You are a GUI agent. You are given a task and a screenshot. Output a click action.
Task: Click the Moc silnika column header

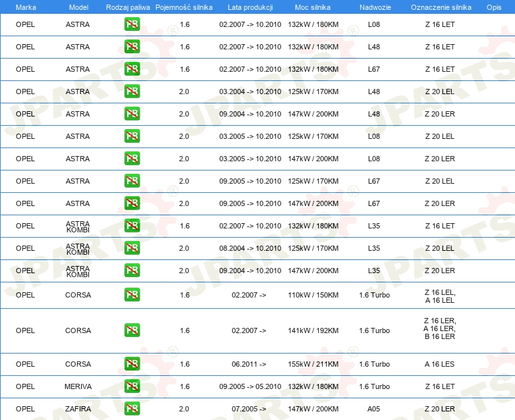[x=313, y=7]
